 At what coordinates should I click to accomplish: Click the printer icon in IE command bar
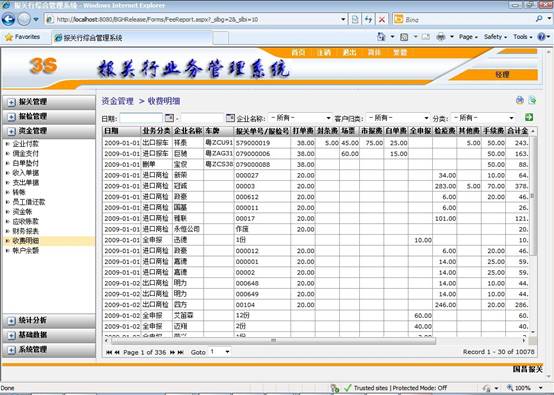pos(441,37)
